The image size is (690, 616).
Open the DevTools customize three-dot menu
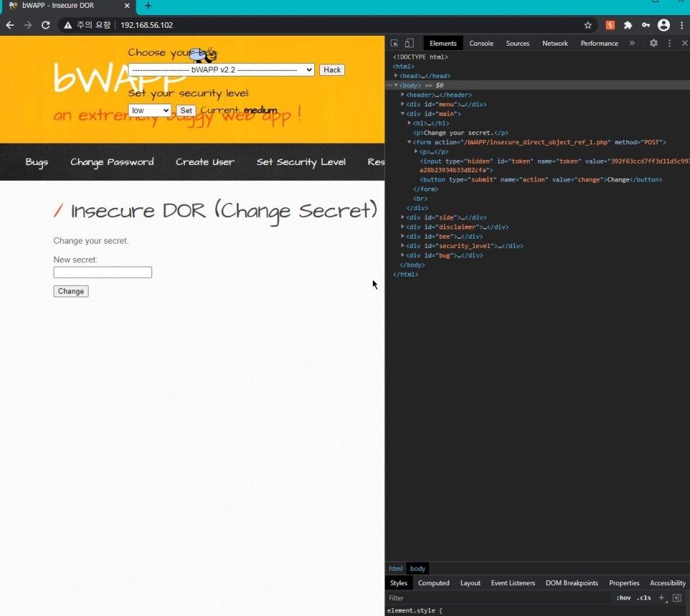670,43
